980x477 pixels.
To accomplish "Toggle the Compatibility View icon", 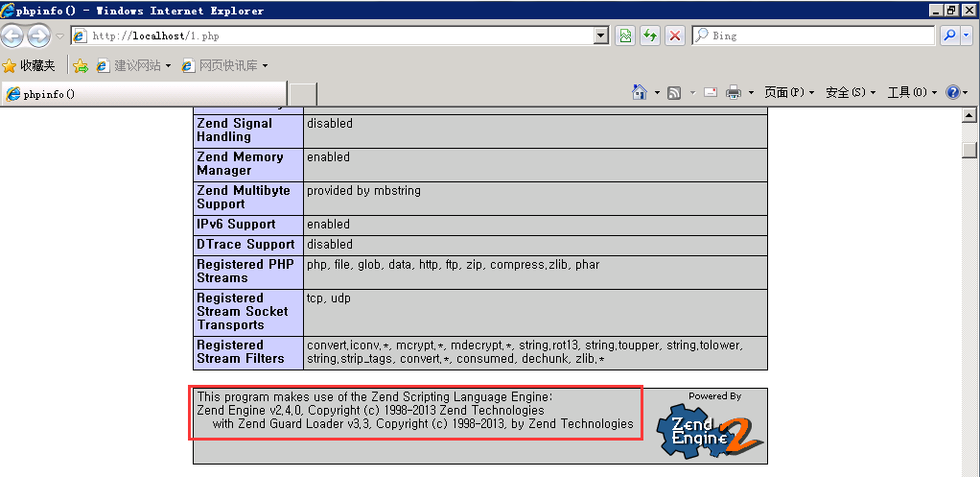I will click(x=625, y=36).
